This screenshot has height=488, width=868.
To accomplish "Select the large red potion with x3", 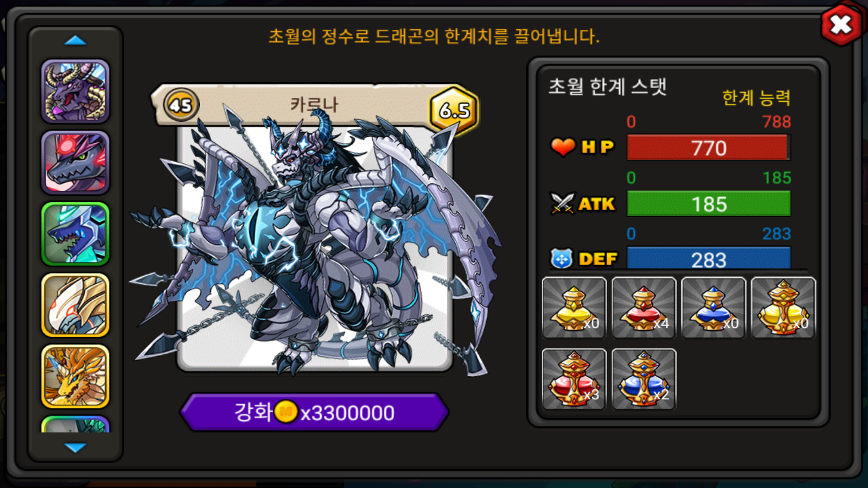I will click(574, 379).
